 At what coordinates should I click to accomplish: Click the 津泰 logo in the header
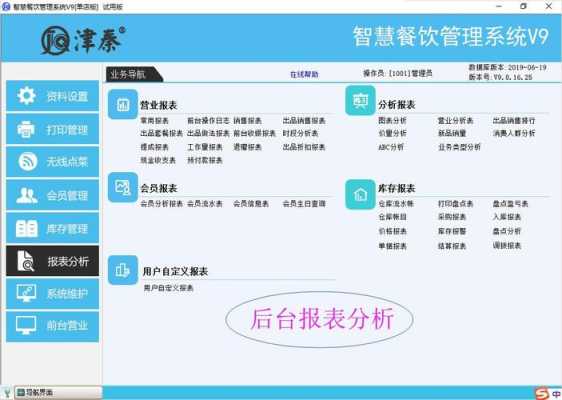(x=83, y=40)
